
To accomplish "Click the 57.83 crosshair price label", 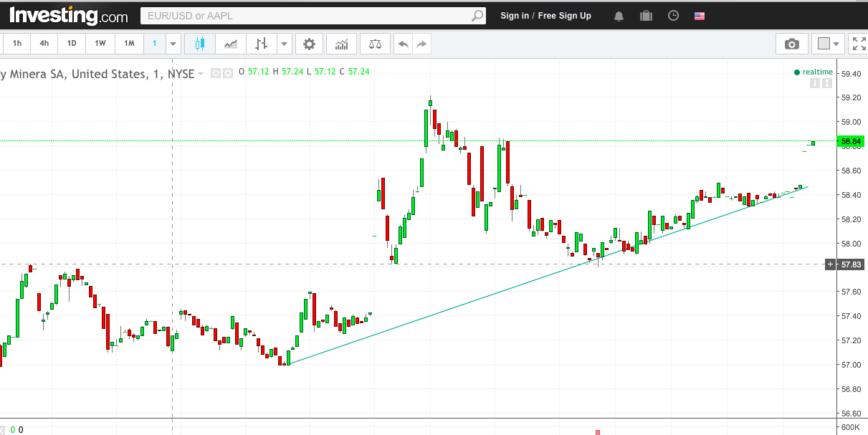I will (852, 264).
